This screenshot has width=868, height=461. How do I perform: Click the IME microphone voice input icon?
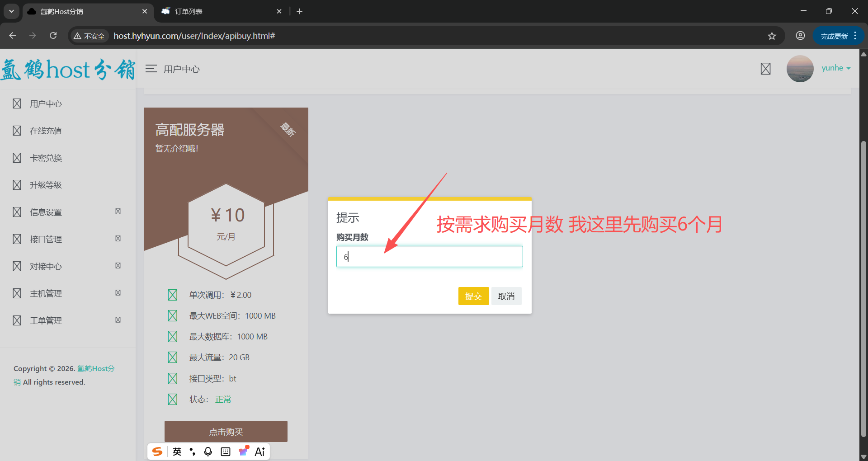click(x=208, y=452)
